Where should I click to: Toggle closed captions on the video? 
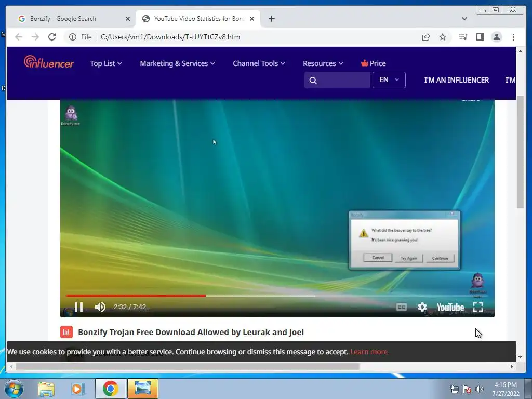tap(402, 307)
